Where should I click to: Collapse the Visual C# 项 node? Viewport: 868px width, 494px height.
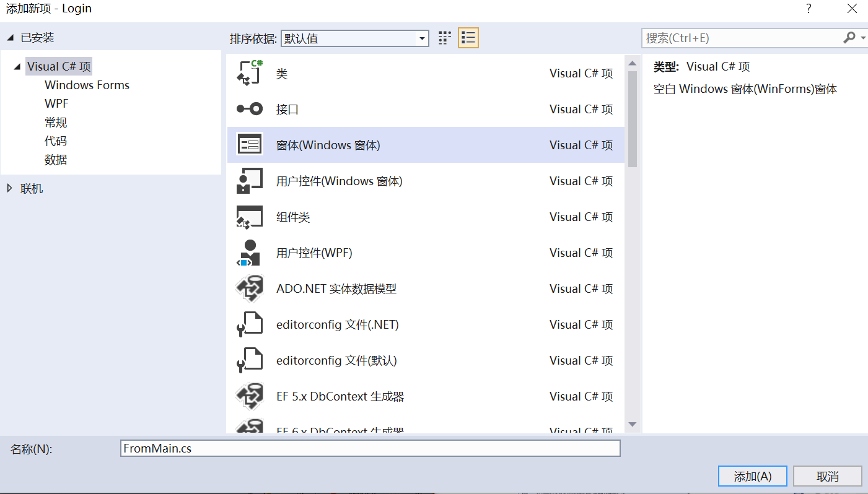tap(17, 67)
